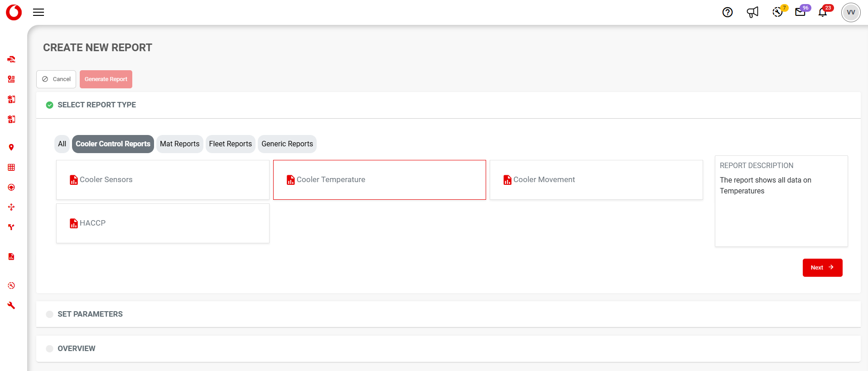Screen dimensions: 868x371
Task: Expand the Overview section
Action: click(x=76, y=348)
